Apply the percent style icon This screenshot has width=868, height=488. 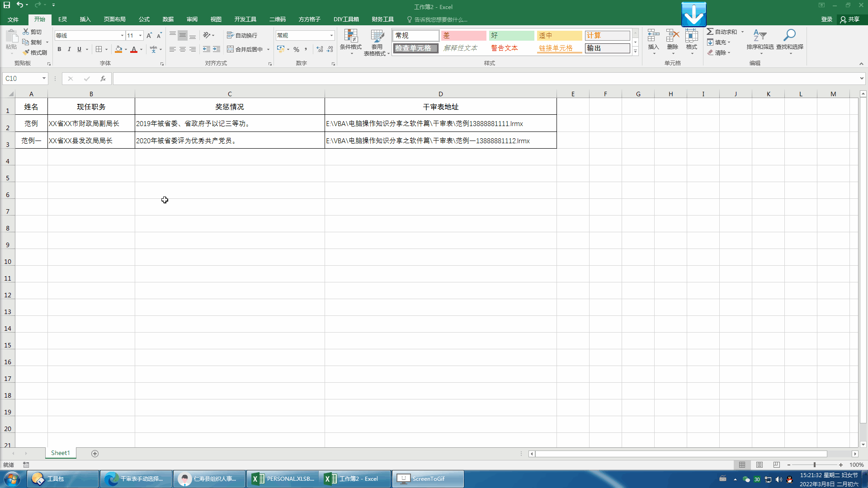(296, 49)
